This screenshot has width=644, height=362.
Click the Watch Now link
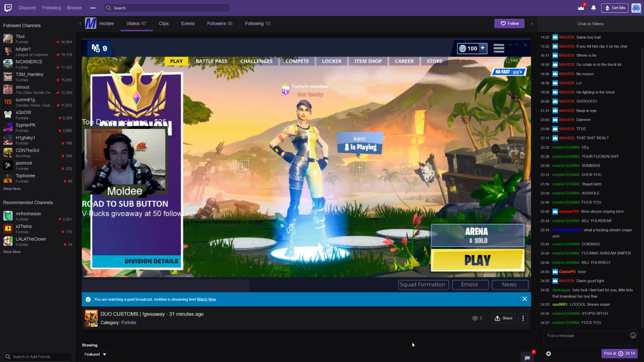(206, 299)
